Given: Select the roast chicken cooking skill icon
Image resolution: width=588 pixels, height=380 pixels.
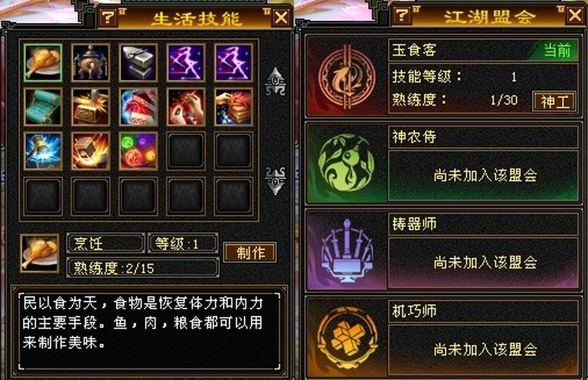Looking at the screenshot, I should [42, 63].
